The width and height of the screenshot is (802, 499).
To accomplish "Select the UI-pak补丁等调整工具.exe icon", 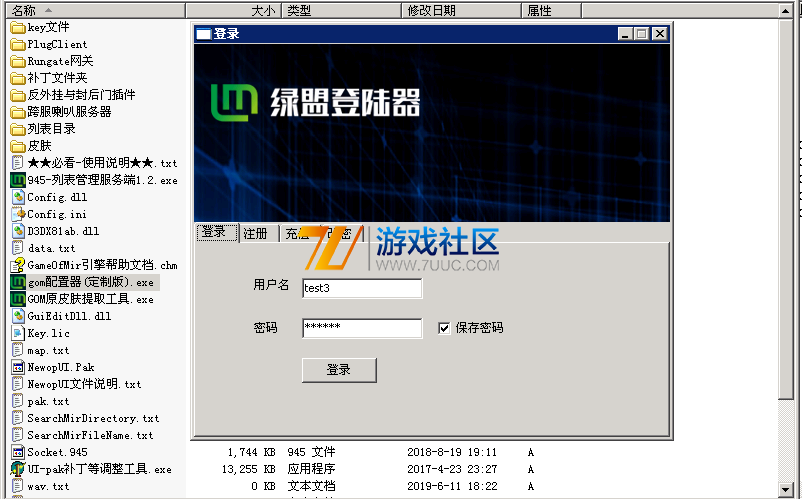I will [18, 469].
